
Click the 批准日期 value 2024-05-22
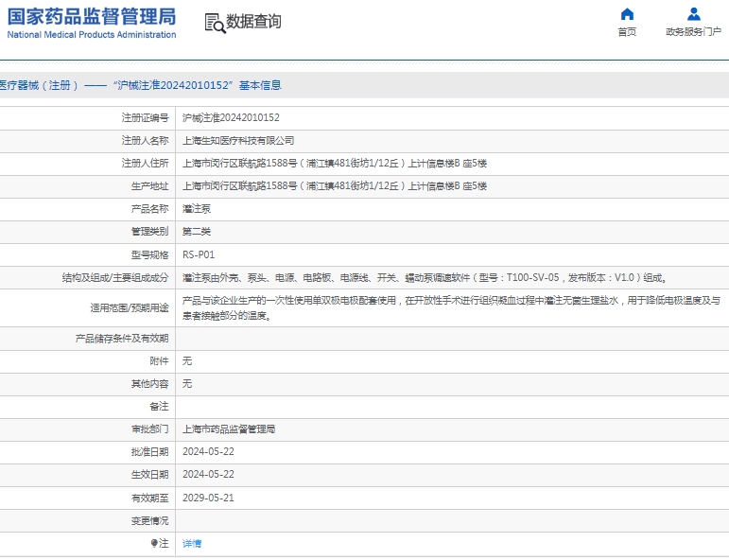[x=208, y=451]
